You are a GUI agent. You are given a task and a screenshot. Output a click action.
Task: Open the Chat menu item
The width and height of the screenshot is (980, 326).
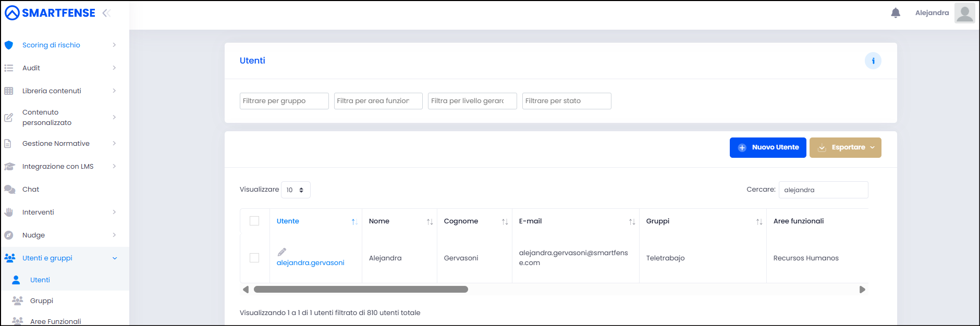click(31, 190)
